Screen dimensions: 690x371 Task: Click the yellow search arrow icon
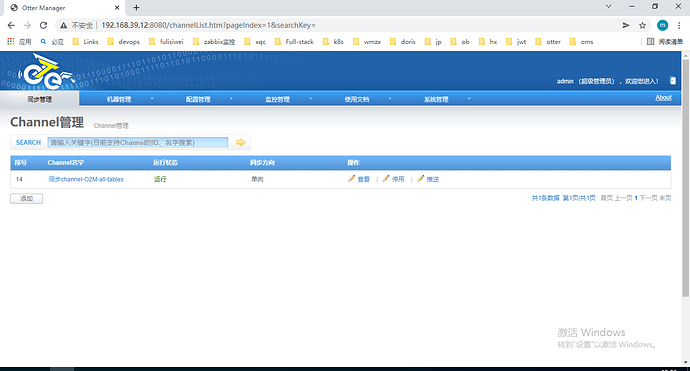tap(241, 142)
